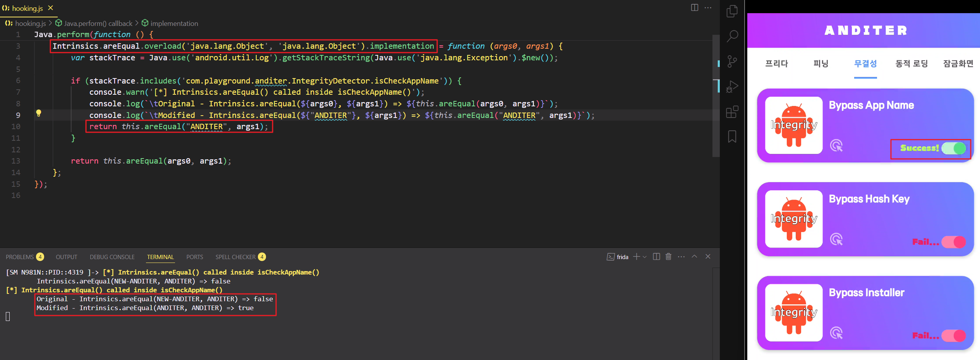Select the TERMINAL tab
Image resolution: width=980 pixels, height=360 pixels.
tap(160, 257)
